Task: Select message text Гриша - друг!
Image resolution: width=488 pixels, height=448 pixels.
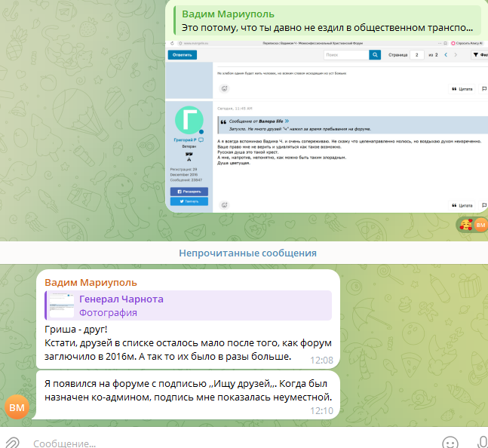Action: coord(76,330)
